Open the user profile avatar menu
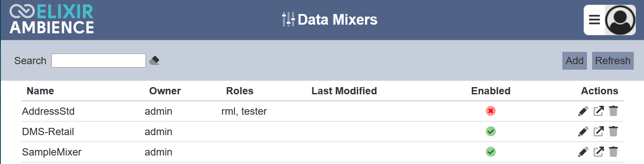 pyautogui.click(x=620, y=20)
